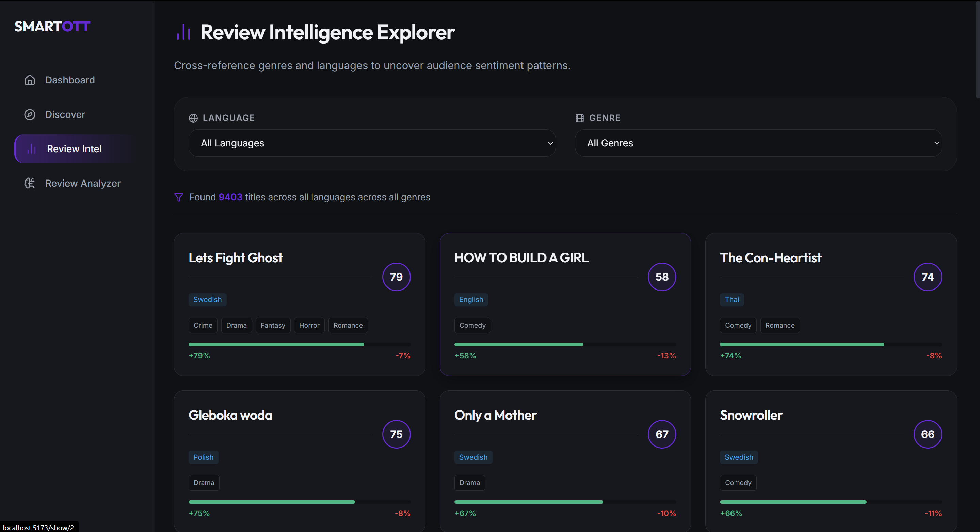This screenshot has height=532, width=980.
Task: Click the Horror genre tag
Action: [309, 325]
